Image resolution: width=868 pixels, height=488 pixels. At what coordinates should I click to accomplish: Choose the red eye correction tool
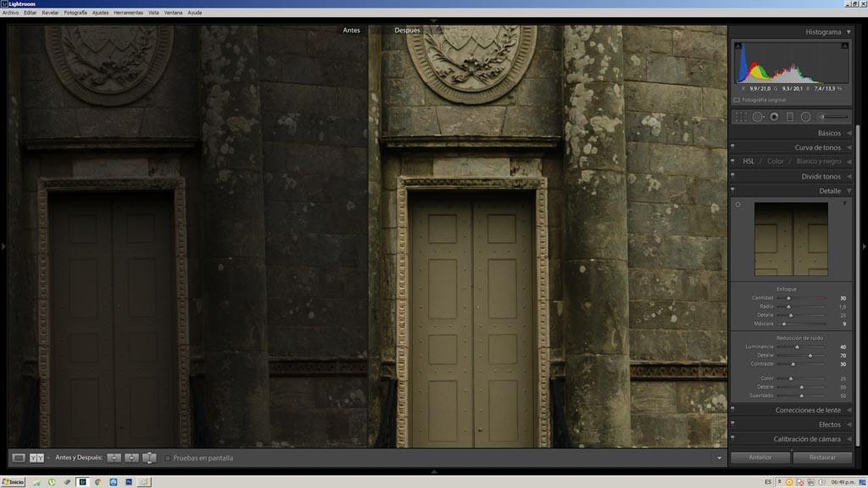pos(774,117)
